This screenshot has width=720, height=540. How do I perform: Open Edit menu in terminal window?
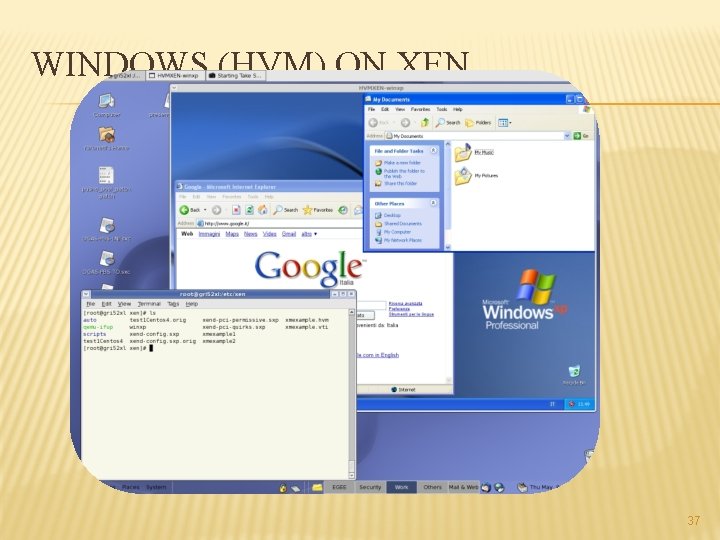[x=107, y=304]
